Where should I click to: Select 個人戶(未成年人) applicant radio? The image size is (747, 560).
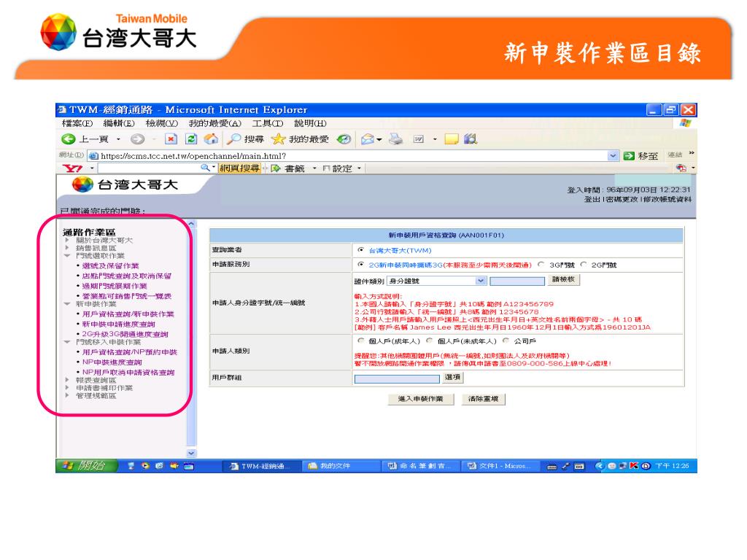(429, 341)
